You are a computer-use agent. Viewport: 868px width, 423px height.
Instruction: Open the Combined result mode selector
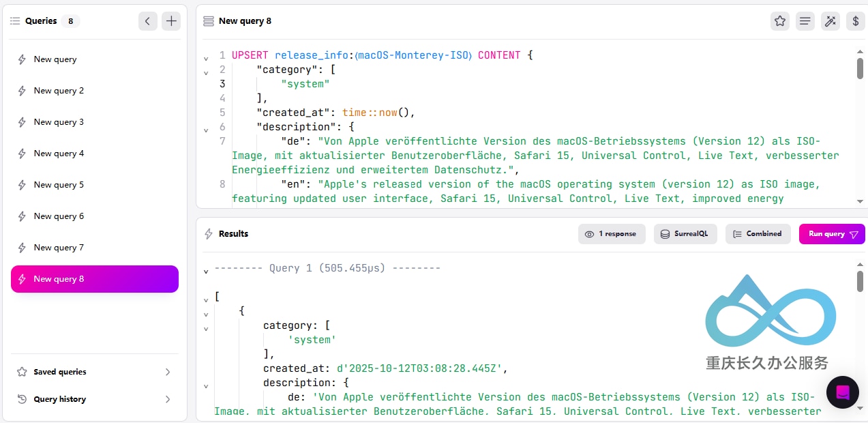(x=758, y=234)
